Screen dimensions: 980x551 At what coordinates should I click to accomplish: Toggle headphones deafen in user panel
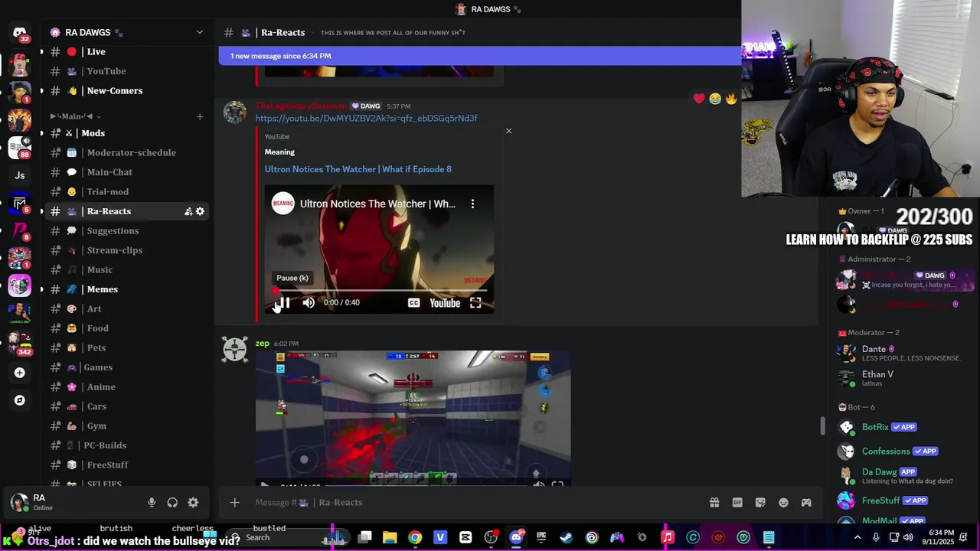[172, 503]
